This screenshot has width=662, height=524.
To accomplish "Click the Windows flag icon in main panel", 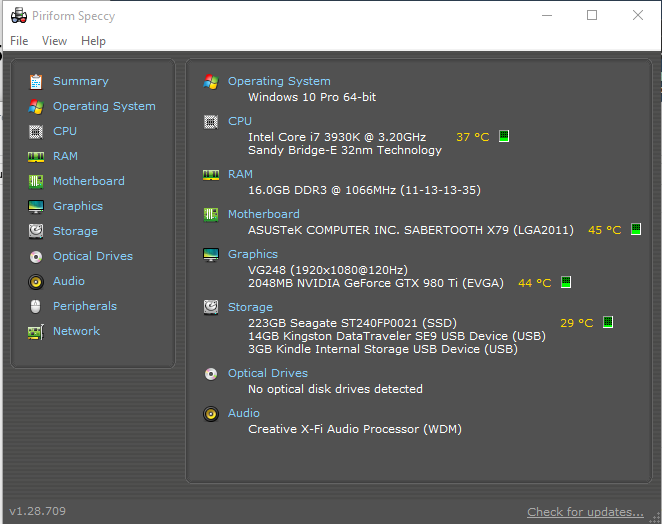I will pyautogui.click(x=211, y=81).
